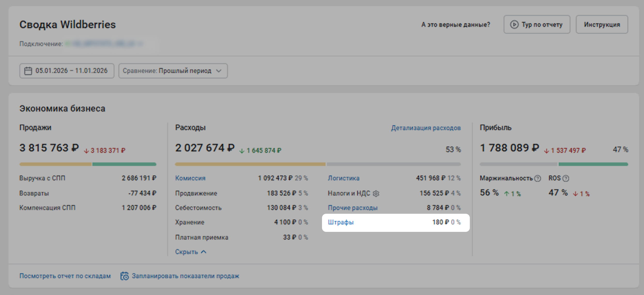This screenshot has width=644, height=295.
Task: Click question mark icon beside Маржинальность
Action: click(538, 178)
